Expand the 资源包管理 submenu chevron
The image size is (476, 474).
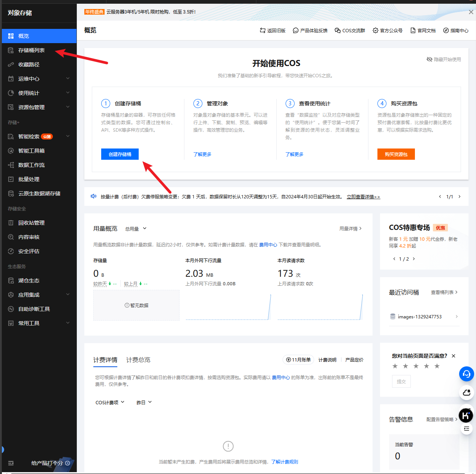pos(68,107)
